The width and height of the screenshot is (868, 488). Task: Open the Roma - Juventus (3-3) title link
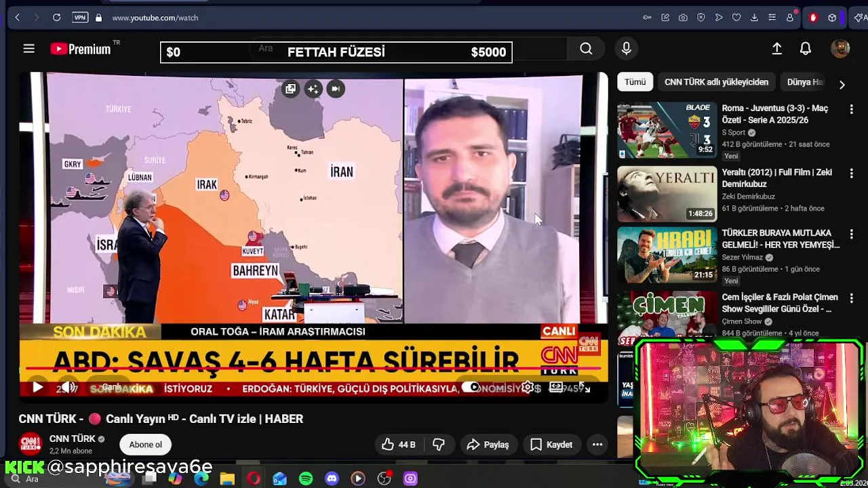point(775,114)
